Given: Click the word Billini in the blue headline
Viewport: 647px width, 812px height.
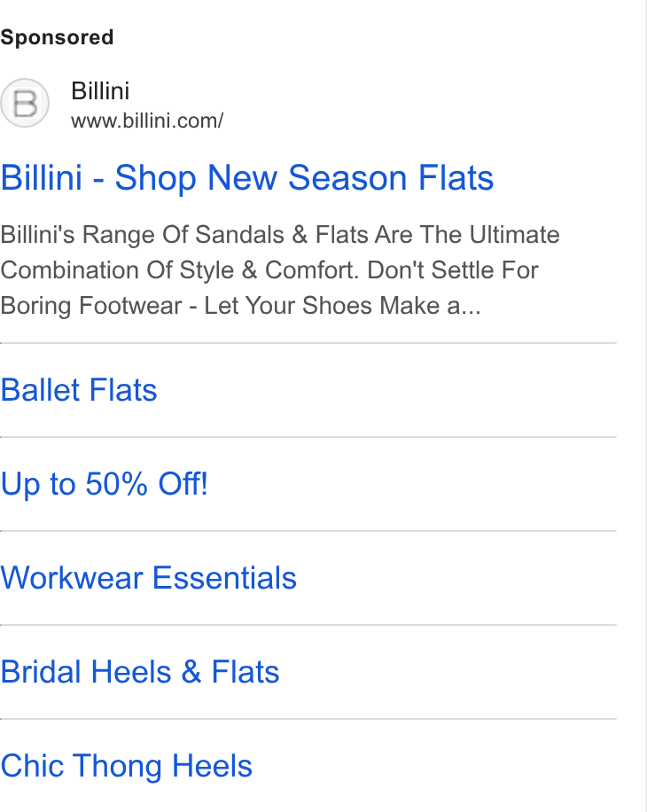Looking at the screenshot, I should (42, 178).
